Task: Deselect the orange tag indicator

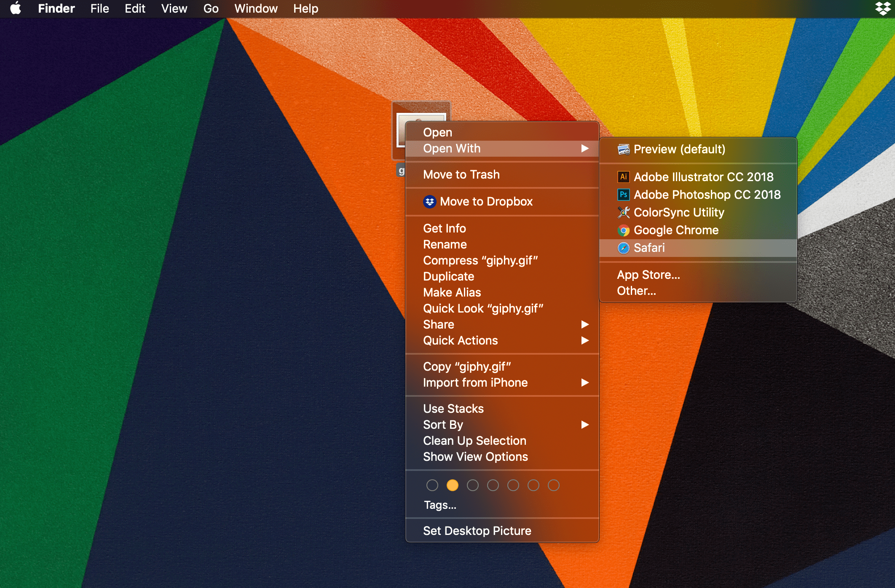Action: (453, 485)
